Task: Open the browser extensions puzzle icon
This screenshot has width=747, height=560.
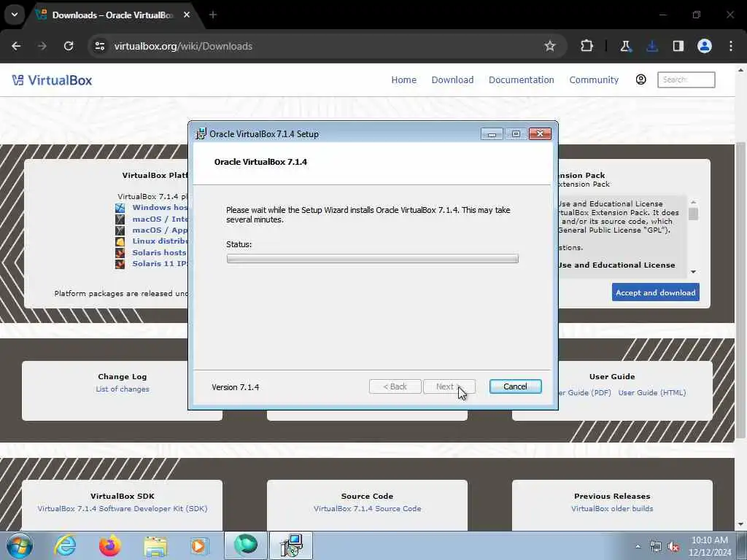Action: pyautogui.click(x=587, y=46)
